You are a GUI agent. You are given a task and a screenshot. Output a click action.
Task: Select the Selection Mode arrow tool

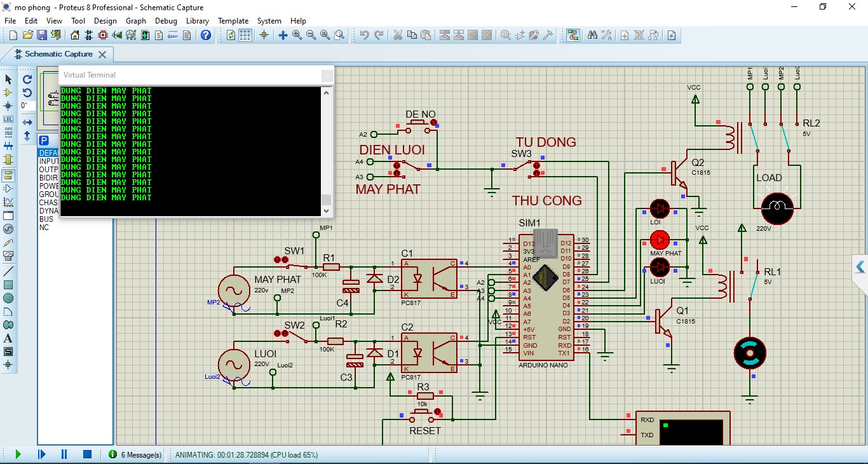[8, 79]
